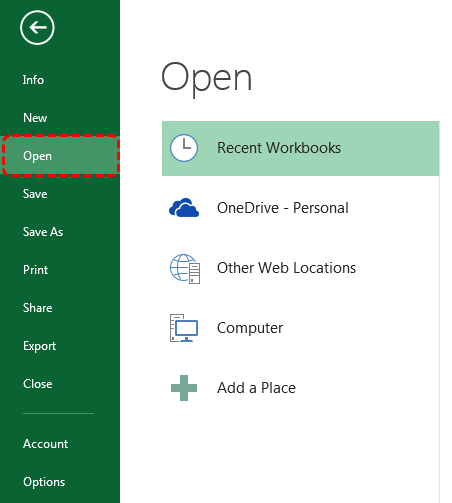This screenshot has width=452, height=503.
Task: Select the Other Web Locations label
Action: pos(286,268)
